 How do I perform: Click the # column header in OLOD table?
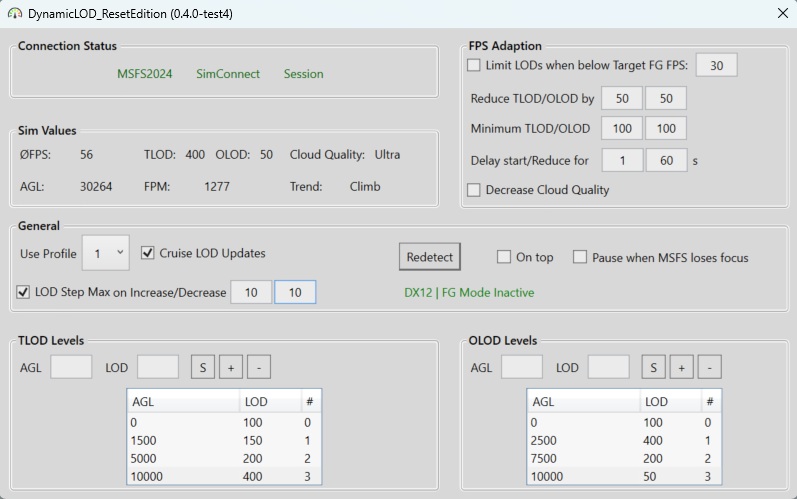(711, 401)
